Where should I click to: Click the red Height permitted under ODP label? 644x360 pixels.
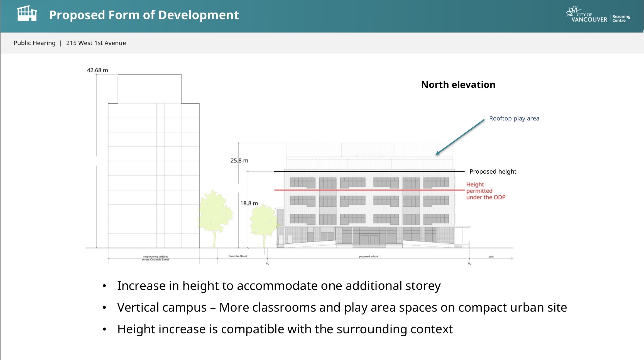coord(485,191)
